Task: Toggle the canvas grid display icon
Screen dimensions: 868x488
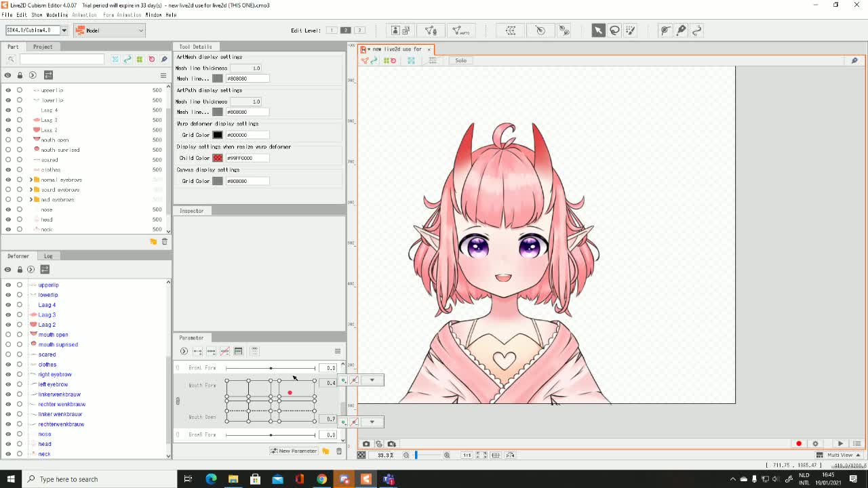Action: (432, 60)
